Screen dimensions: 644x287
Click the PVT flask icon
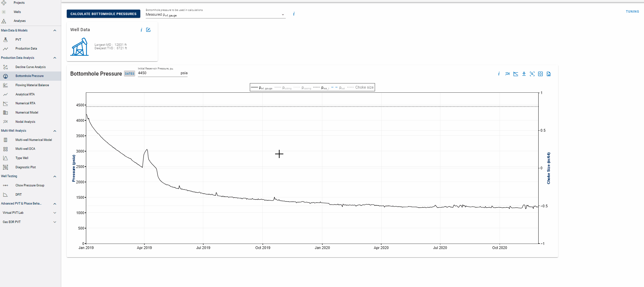pyautogui.click(x=5, y=40)
